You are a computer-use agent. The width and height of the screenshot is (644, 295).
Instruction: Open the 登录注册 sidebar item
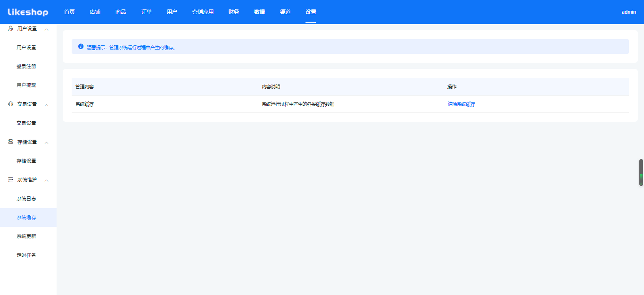click(x=28, y=67)
